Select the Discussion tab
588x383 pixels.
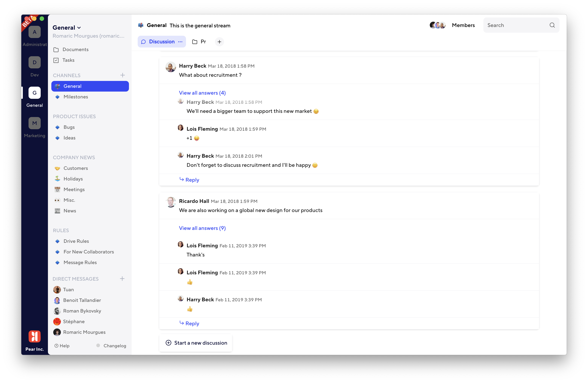[x=158, y=41]
